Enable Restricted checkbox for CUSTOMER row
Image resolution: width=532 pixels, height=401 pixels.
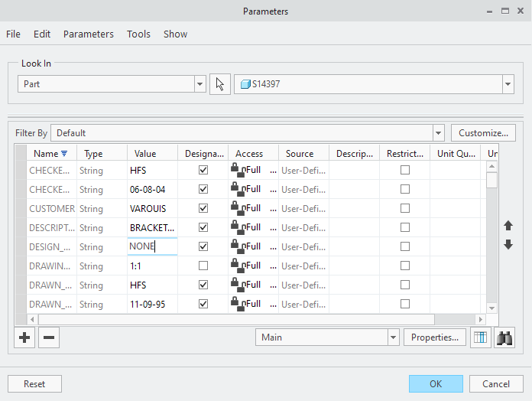point(405,208)
